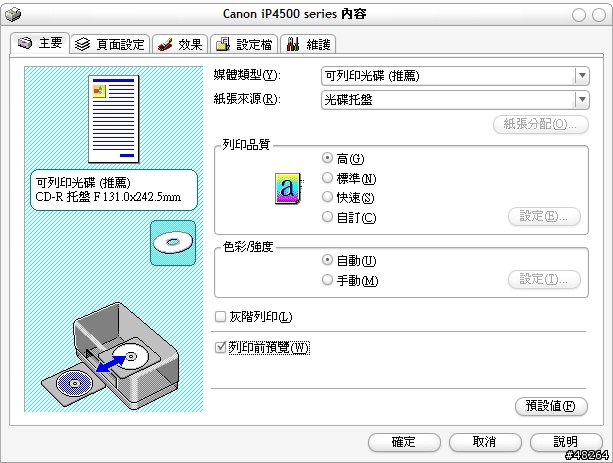
Task: Select the 自動(U) color intensity option
Action: click(327, 260)
